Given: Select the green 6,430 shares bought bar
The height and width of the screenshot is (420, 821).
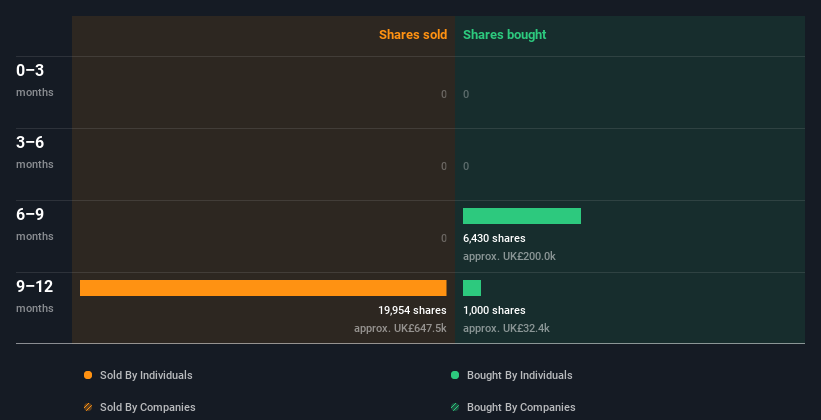Looking at the screenshot, I should 522,216.
